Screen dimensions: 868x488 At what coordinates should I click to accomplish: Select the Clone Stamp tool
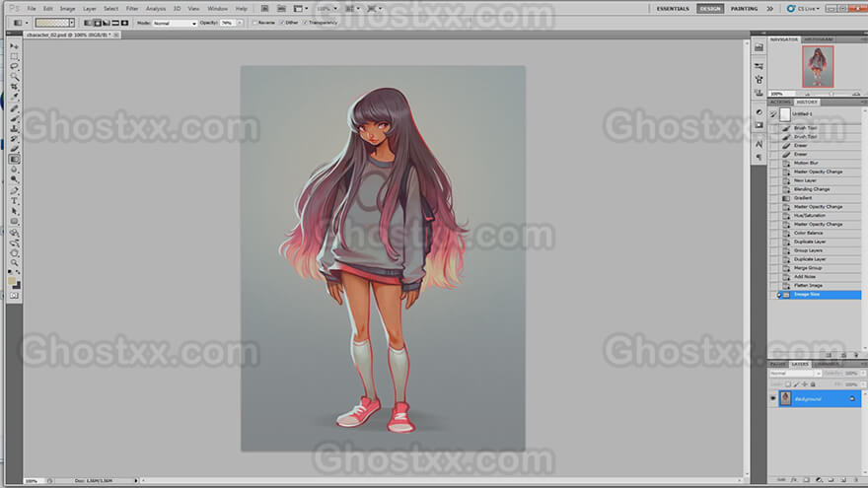[x=14, y=128]
